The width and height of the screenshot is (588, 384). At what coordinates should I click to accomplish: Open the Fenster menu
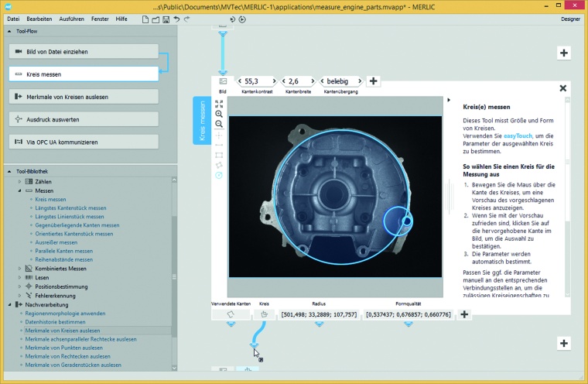(x=100, y=19)
